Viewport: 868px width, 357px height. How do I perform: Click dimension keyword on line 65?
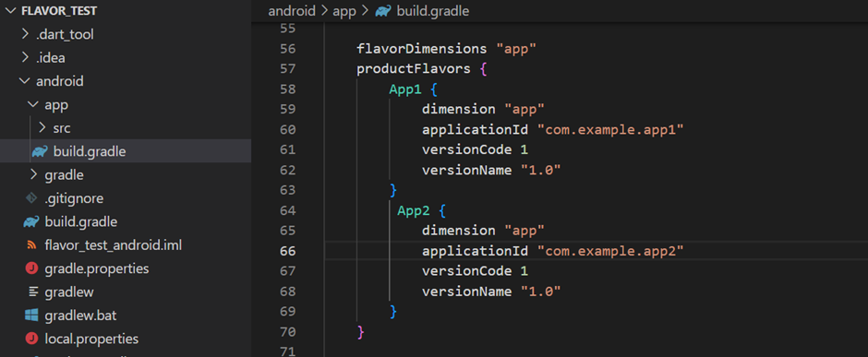pos(458,231)
